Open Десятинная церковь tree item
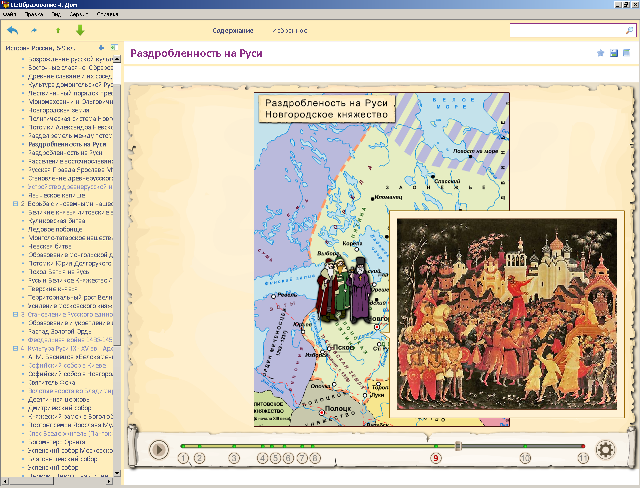The height and width of the screenshot is (488, 640). (x=58, y=400)
